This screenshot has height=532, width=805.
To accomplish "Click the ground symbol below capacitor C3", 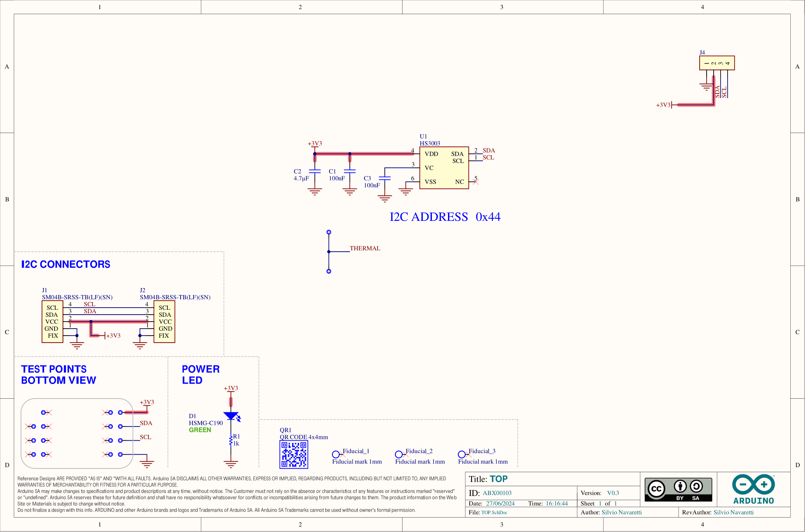I will [384, 198].
